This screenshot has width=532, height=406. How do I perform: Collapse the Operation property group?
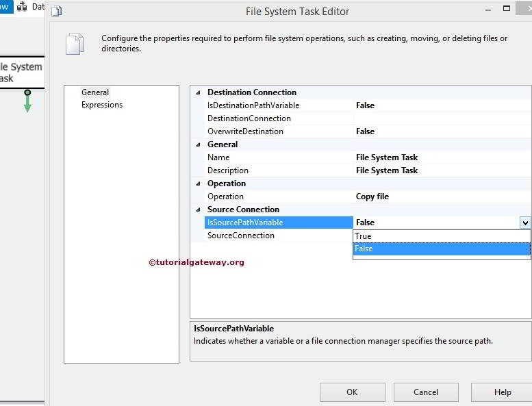click(x=198, y=183)
